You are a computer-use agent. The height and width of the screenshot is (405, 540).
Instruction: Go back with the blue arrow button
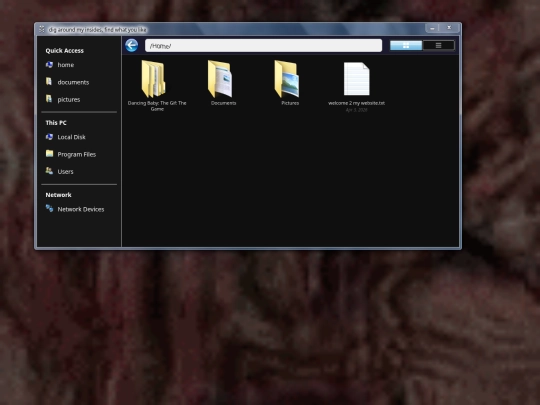pyautogui.click(x=132, y=45)
